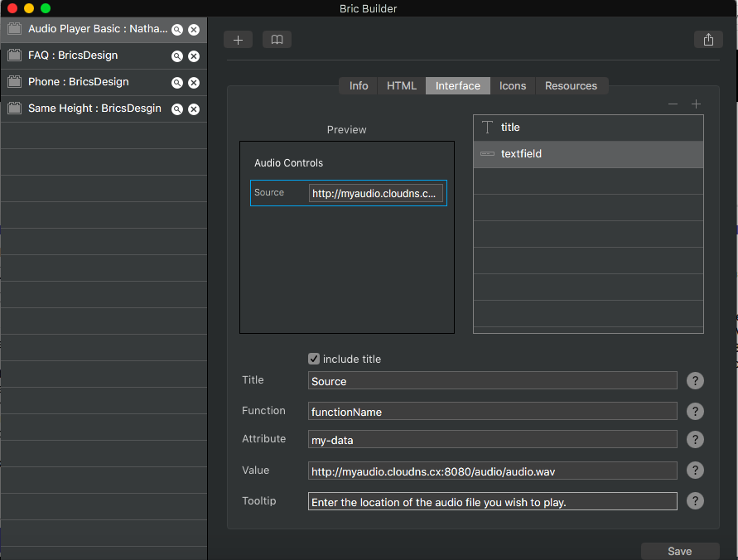Remove Same Height : BricsDesgin from list
This screenshot has width=738, height=560.
point(194,109)
